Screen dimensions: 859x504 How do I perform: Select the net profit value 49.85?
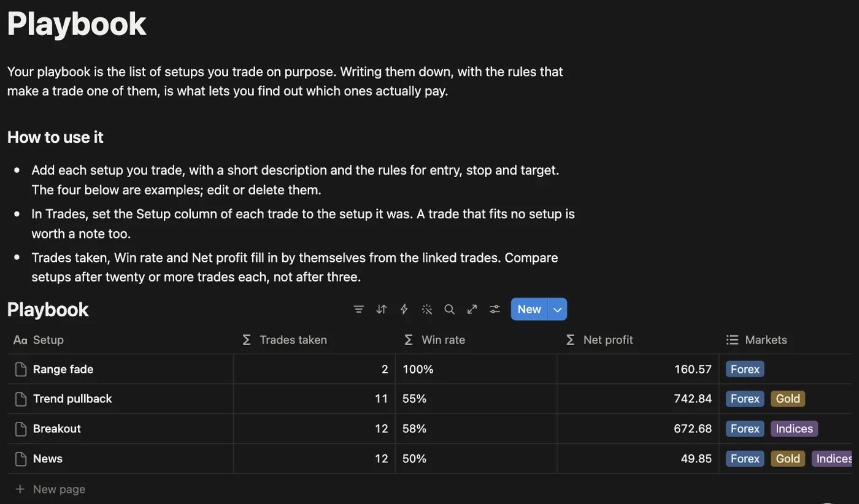click(x=696, y=459)
